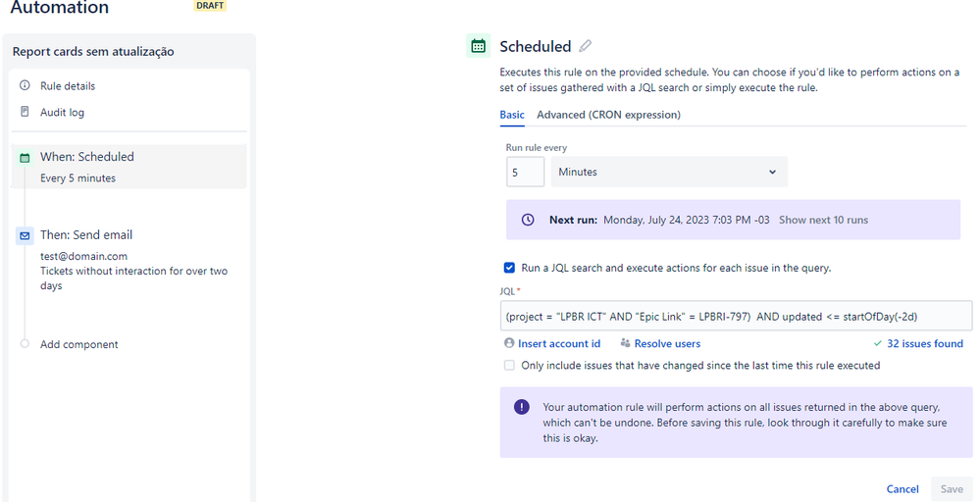980x502 pixels.
Task: Click the Resolve users people icon
Action: 625,343
